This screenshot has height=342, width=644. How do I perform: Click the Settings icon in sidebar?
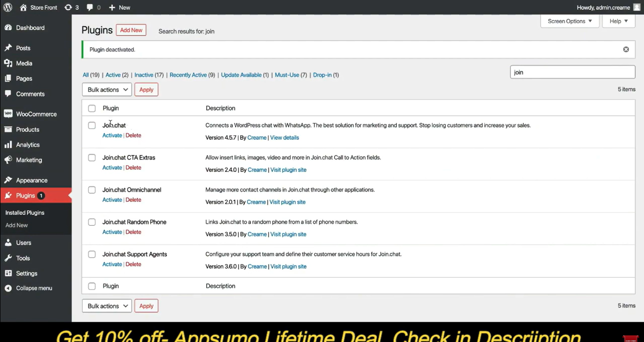point(8,274)
